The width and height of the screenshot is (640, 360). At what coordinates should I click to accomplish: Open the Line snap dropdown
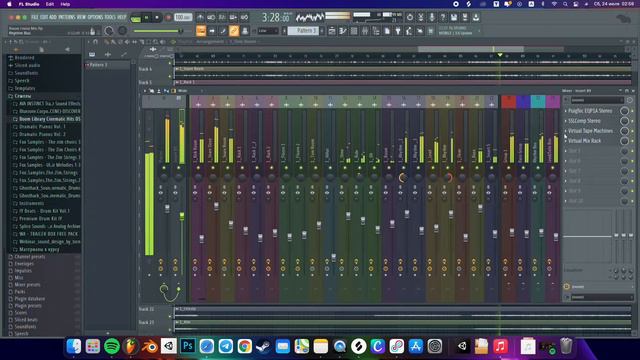268,31
